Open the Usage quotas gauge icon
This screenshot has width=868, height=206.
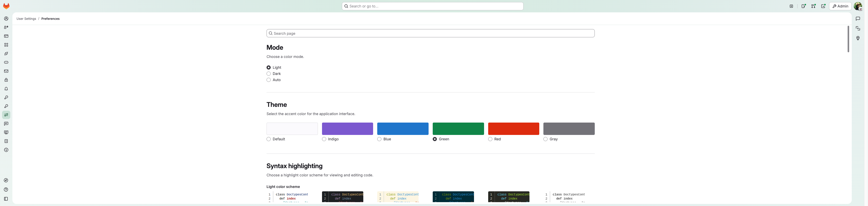point(6,150)
